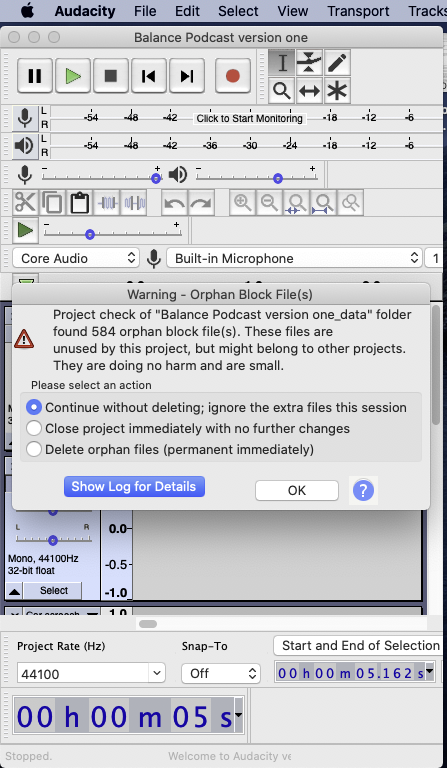Open the Select menu
The height and width of the screenshot is (768, 447).
(238, 11)
